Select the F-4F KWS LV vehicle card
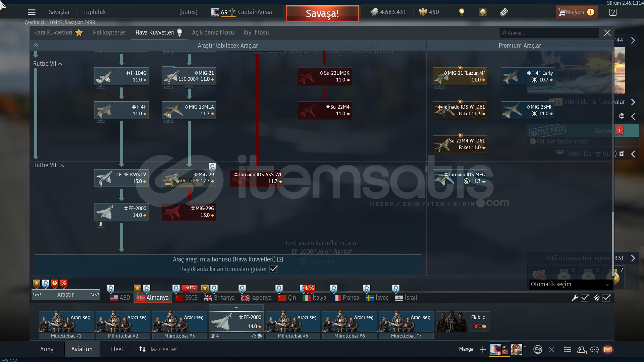The height and width of the screenshot is (362, 644). [121, 178]
